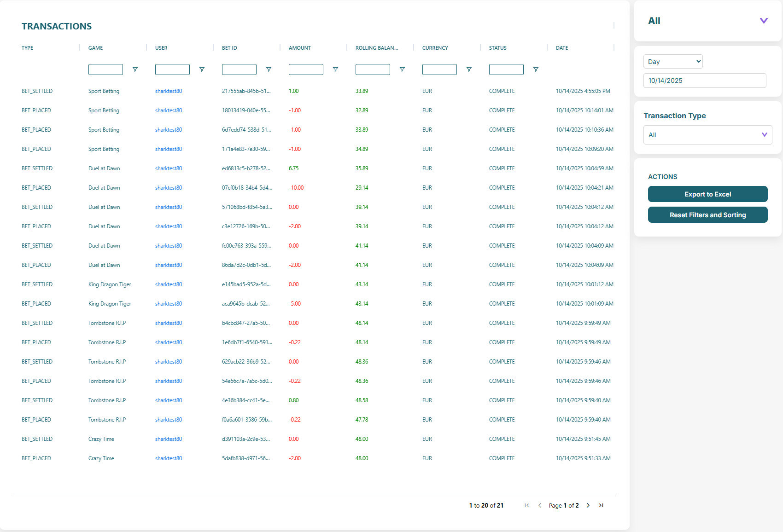This screenshot has height=532, width=783.
Task: Click the Rolling Balance filter icon
Action: 402,69
